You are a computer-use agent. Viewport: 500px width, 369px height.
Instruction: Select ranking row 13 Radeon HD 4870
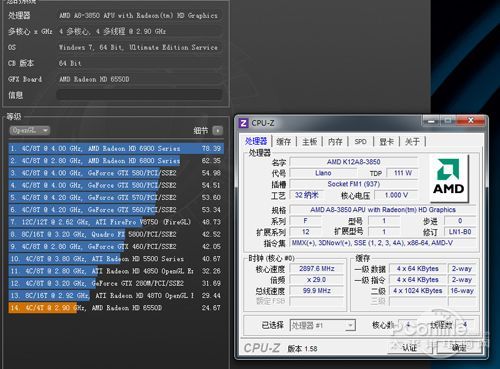[116, 296]
